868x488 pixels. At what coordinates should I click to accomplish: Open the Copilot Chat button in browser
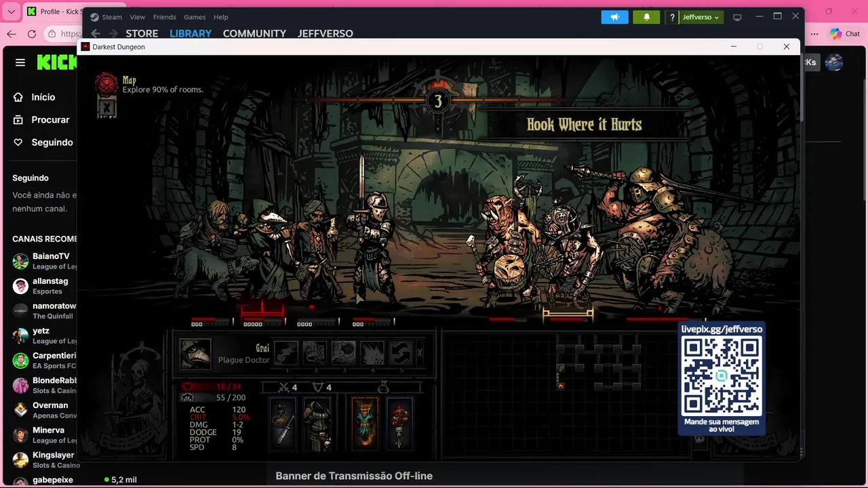[845, 34]
